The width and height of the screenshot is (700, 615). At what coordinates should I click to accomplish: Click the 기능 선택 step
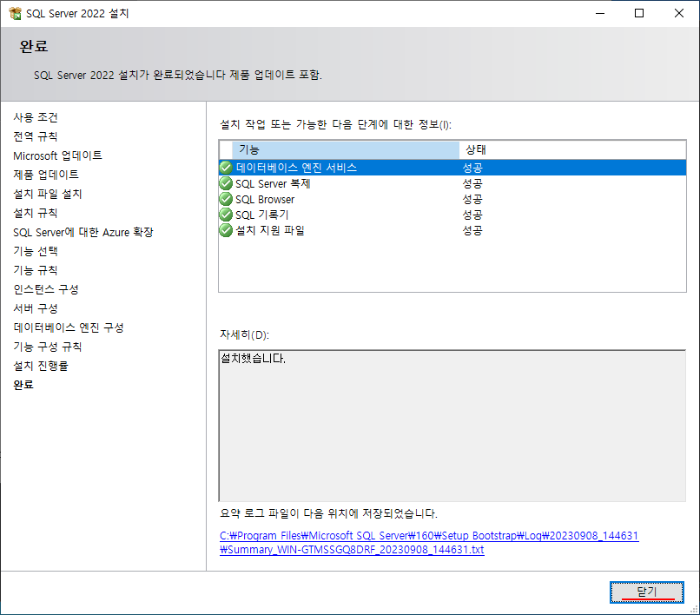pos(36,251)
